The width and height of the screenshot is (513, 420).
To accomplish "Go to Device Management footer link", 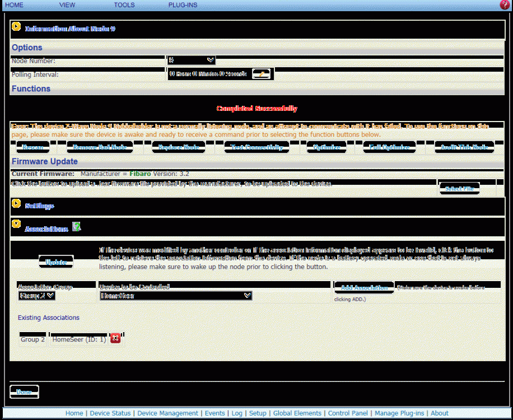I will pyautogui.click(x=168, y=413).
